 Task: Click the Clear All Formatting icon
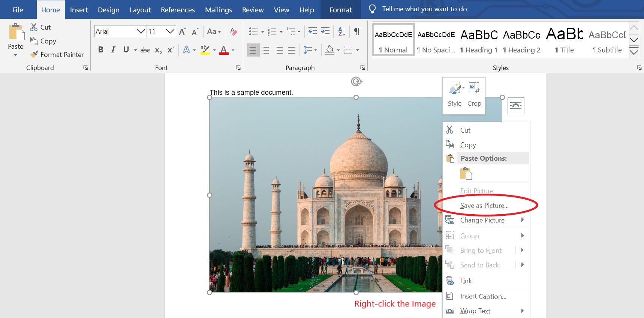(x=234, y=31)
